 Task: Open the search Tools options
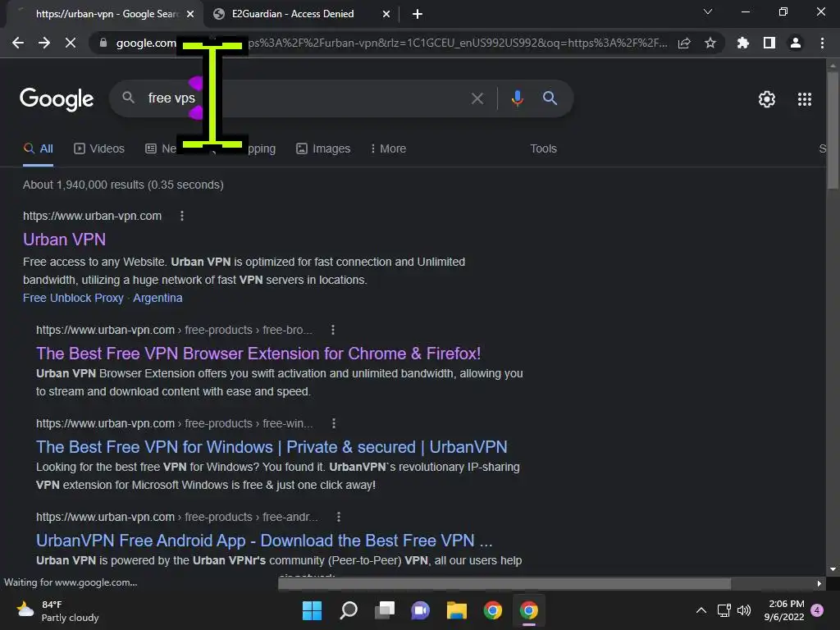point(543,149)
